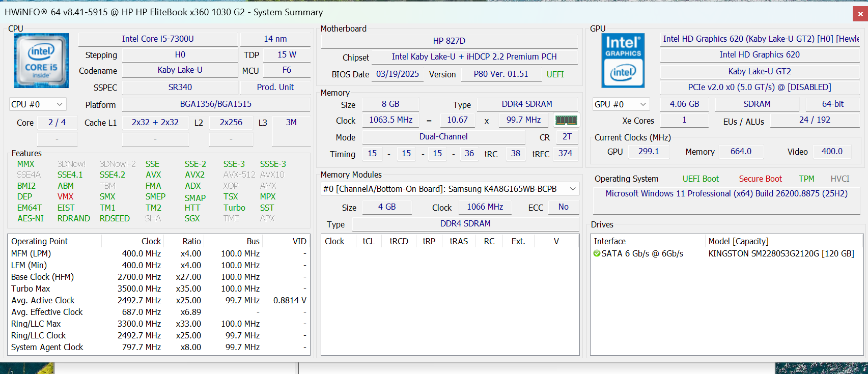Image resolution: width=868 pixels, height=374 pixels.
Task: Select the TPM status label
Action: [x=806, y=179]
